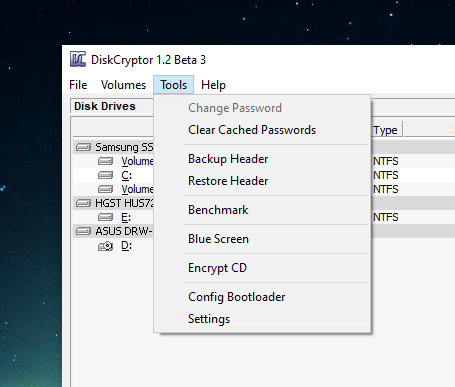The width and height of the screenshot is (455, 387).
Task: Click the HGST HUS72 disk drive icon
Action: (83, 203)
